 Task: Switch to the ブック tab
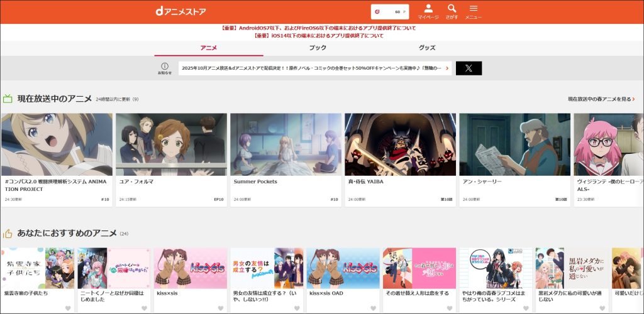pyautogui.click(x=318, y=48)
